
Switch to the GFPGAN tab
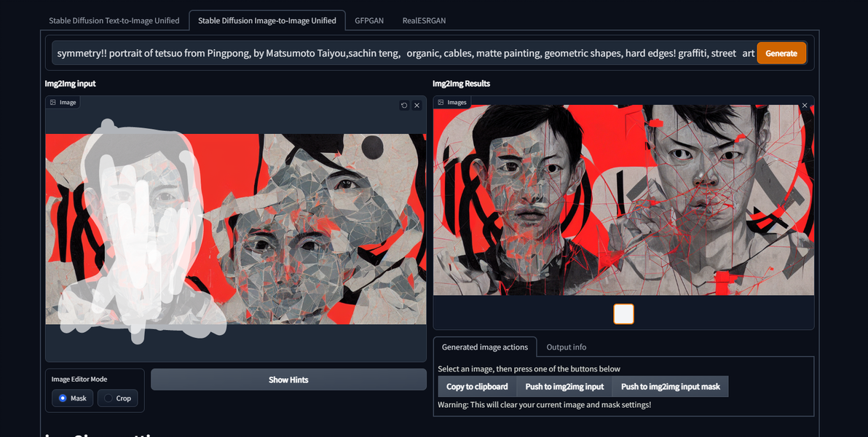pos(369,20)
